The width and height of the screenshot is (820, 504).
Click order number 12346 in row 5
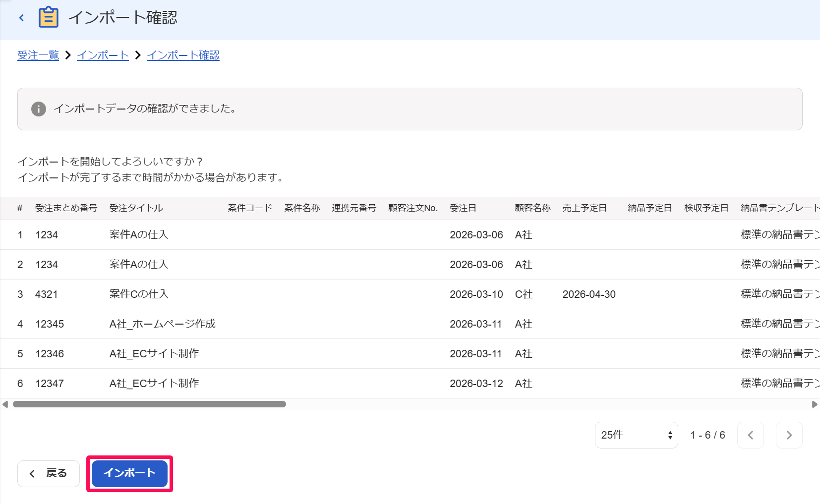click(50, 354)
